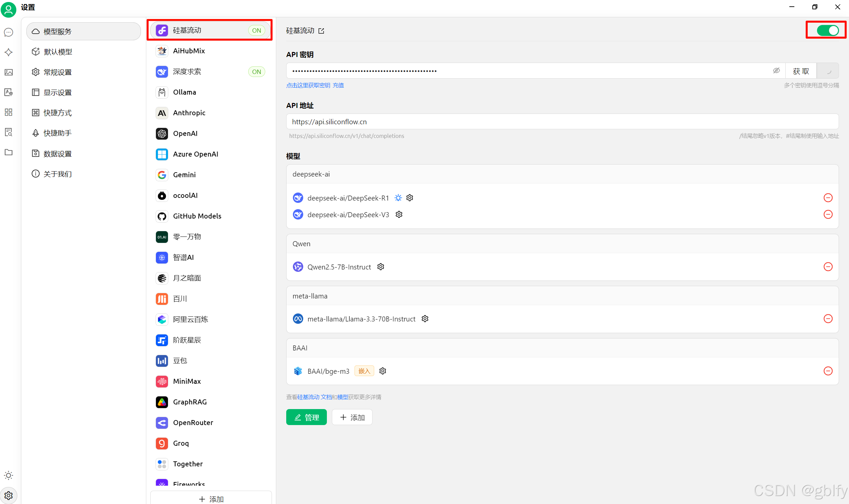This screenshot has height=504, width=849.
Task: Open the image generation sidebar icon
Action: 8,72
